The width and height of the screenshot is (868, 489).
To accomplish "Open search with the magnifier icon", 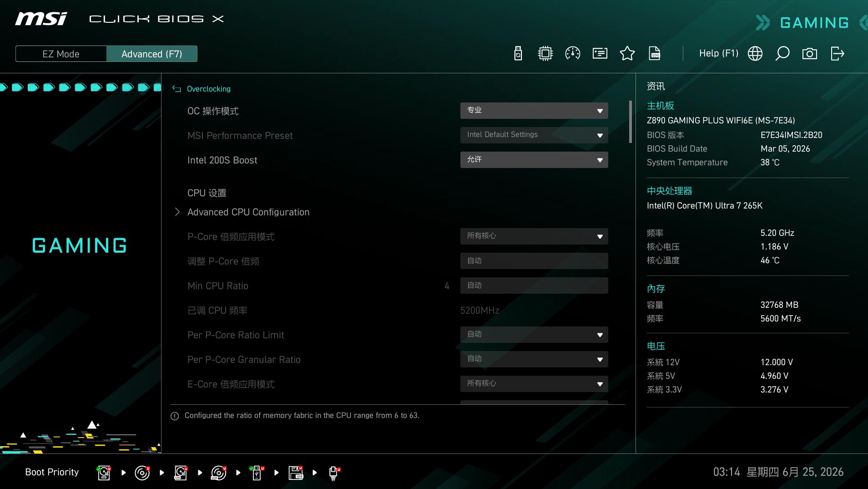I will (782, 54).
